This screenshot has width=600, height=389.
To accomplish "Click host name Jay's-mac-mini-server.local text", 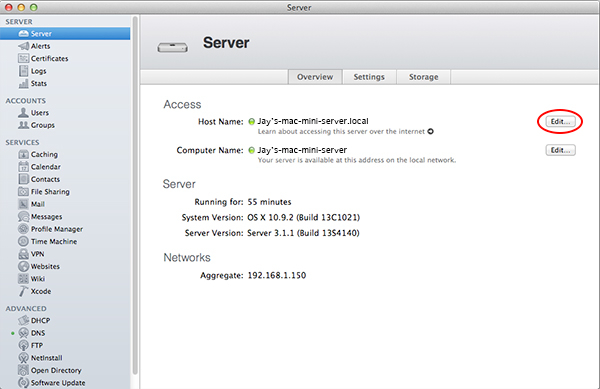I will pyautogui.click(x=313, y=121).
